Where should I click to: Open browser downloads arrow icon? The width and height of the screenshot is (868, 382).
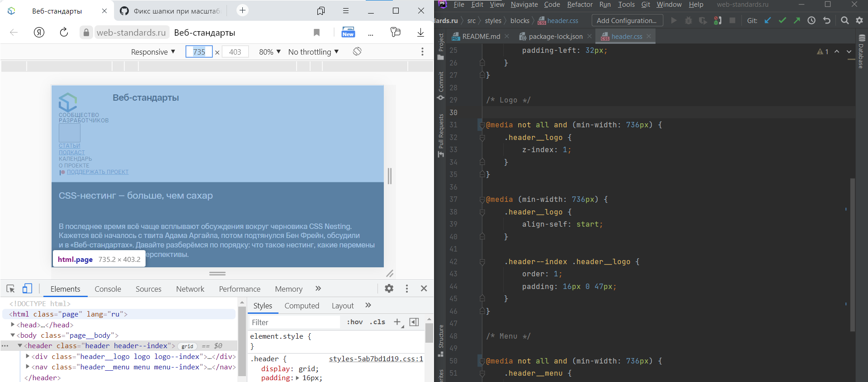(x=420, y=32)
